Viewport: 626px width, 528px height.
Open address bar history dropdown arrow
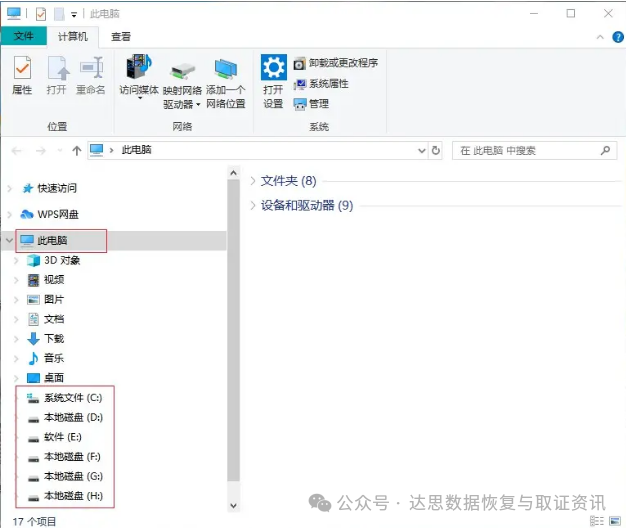click(422, 150)
